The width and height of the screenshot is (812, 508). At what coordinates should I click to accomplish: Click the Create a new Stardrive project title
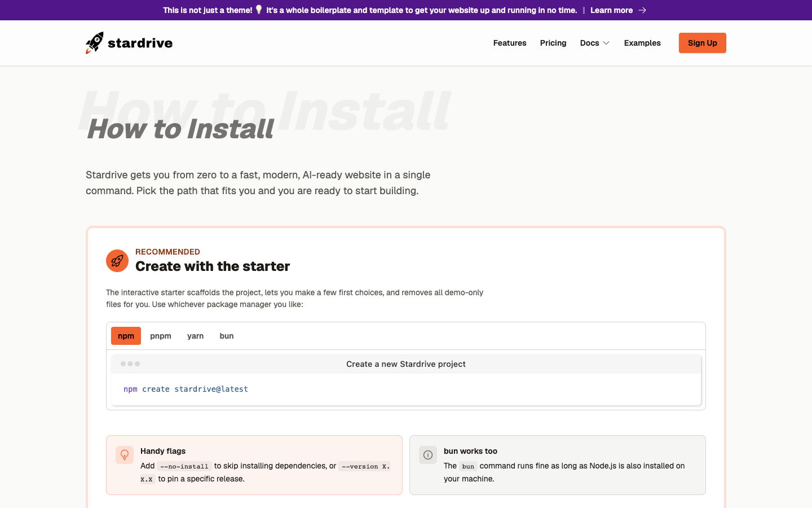406,364
